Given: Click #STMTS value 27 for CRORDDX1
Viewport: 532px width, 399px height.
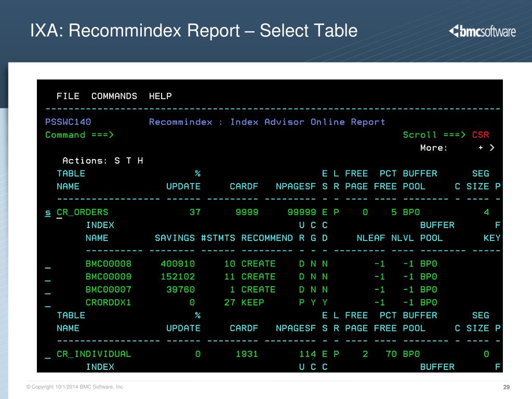Looking at the screenshot, I should 229,302.
